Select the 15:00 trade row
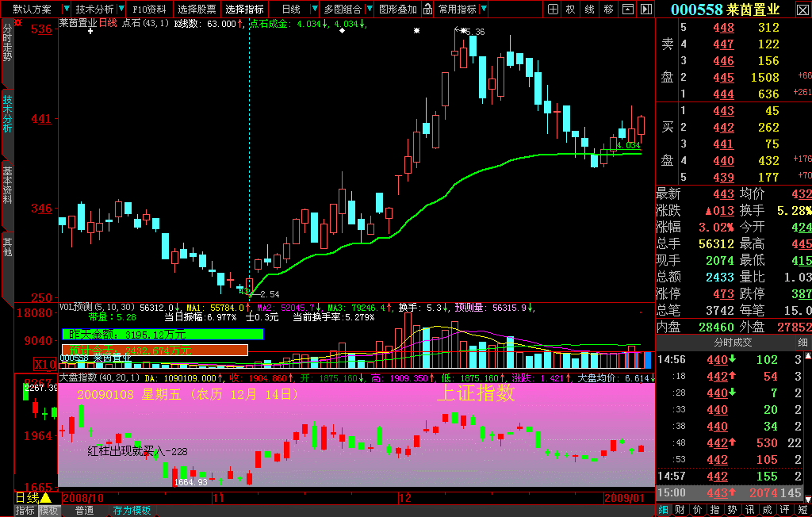Screen dimensions: 812x517 pos(730,492)
